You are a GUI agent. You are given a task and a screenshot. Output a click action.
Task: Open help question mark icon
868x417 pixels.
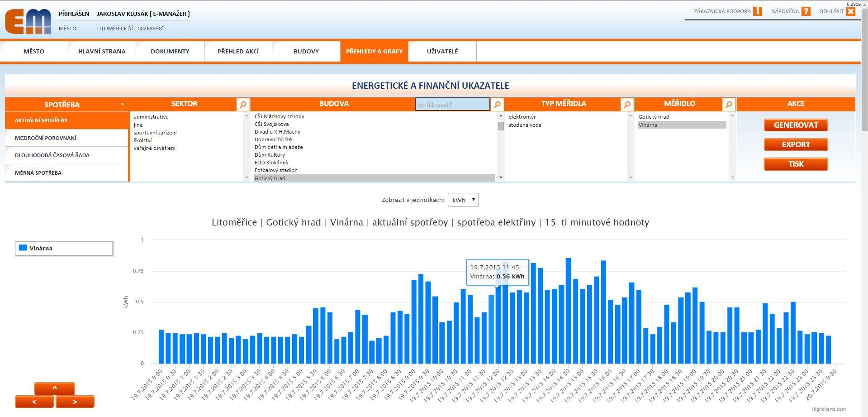[x=806, y=11]
